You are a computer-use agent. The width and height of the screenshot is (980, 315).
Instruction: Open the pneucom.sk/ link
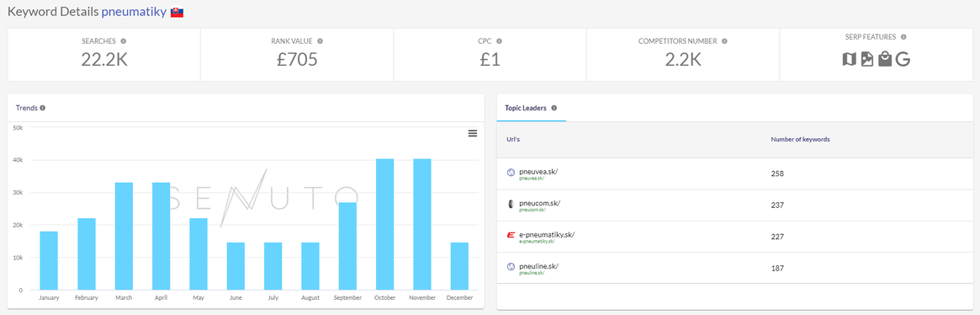539,203
